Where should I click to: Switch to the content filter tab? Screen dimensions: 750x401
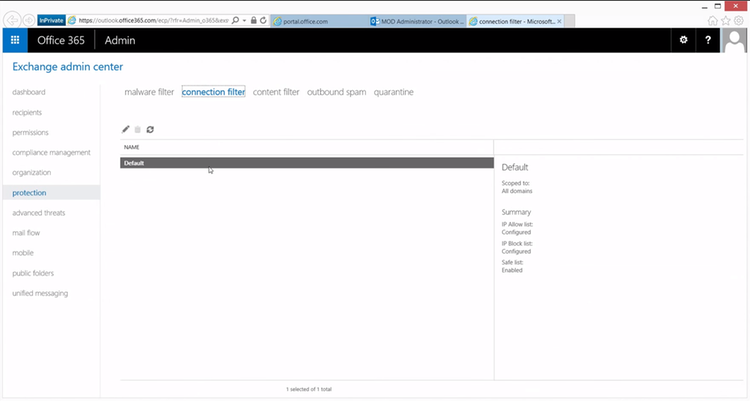(x=276, y=92)
